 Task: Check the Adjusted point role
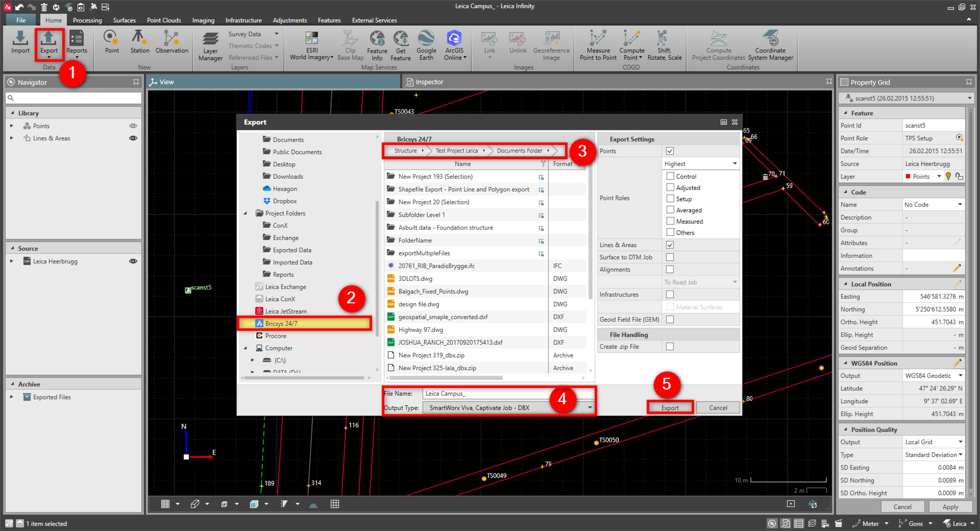coord(670,187)
